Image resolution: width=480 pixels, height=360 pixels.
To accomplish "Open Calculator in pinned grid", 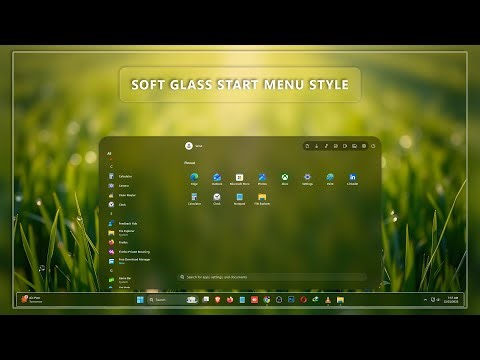I will click(194, 199).
